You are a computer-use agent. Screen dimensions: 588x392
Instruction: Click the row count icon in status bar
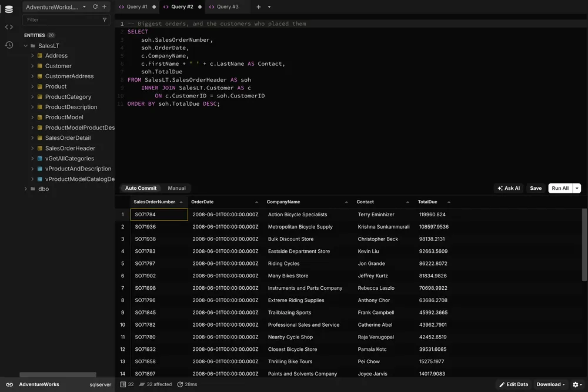click(123, 384)
